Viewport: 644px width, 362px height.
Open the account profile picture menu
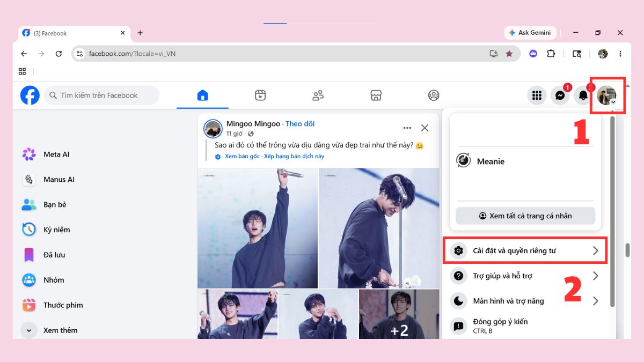click(x=606, y=95)
